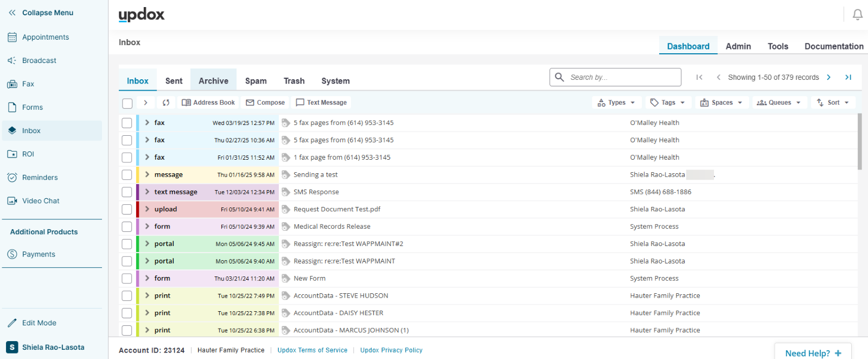Click the inbox list vertical scrollbar
This screenshot has height=359, width=868.
[860, 141]
